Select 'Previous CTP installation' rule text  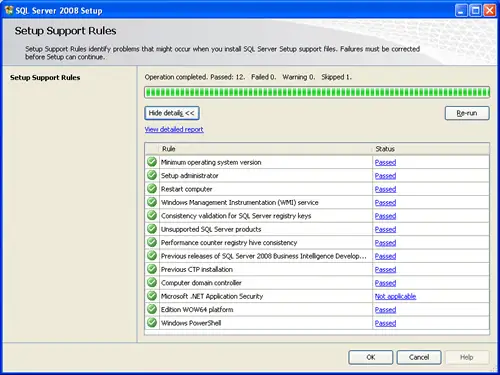point(197,269)
